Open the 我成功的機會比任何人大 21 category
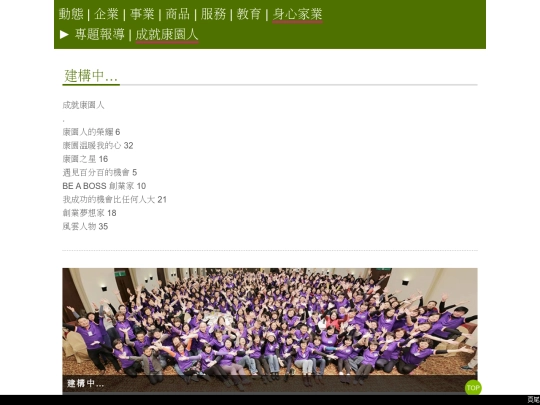This screenshot has height=405, width=540. [x=114, y=199]
